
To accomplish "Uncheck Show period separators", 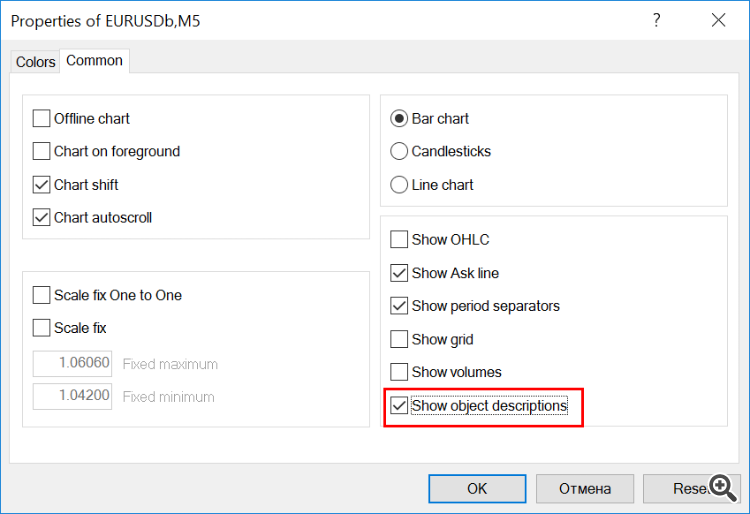I will pyautogui.click(x=400, y=306).
